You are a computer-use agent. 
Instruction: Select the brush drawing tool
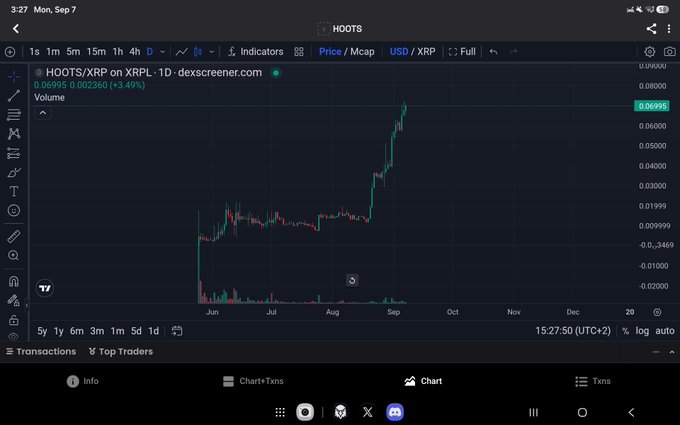14,172
